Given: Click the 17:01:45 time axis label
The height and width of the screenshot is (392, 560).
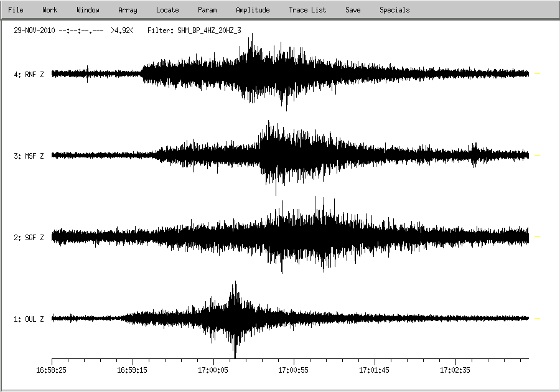Looking at the screenshot, I should (x=375, y=369).
